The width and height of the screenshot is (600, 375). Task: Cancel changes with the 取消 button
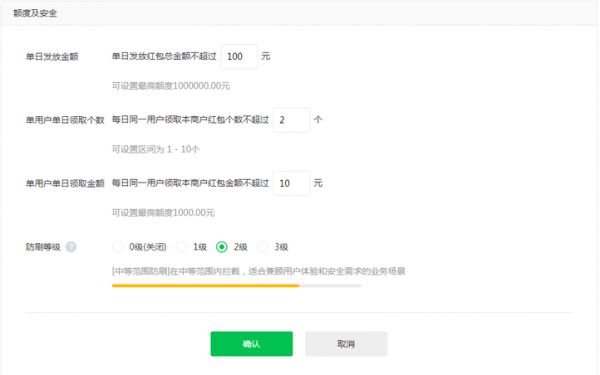346,344
